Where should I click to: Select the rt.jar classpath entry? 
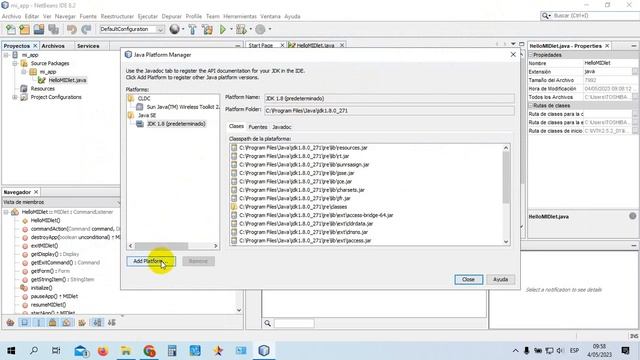pos(294,156)
